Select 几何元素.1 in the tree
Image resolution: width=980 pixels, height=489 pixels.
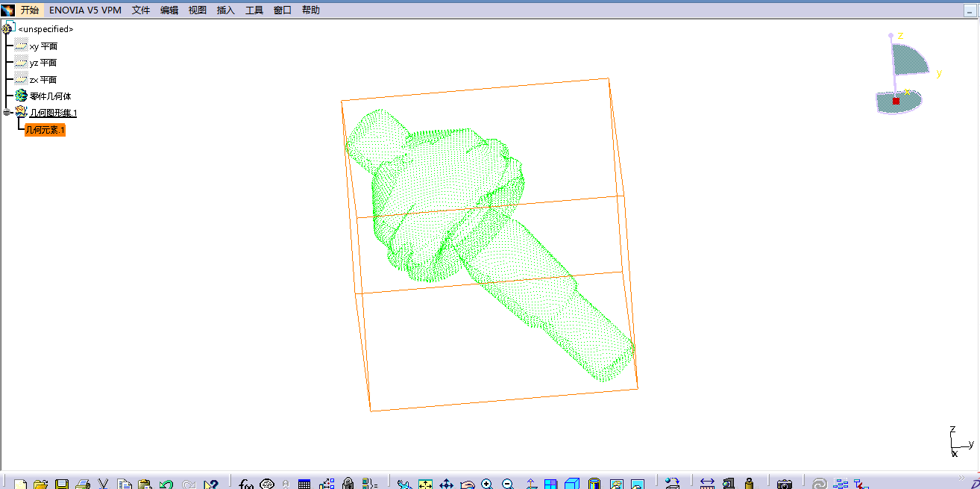(45, 131)
